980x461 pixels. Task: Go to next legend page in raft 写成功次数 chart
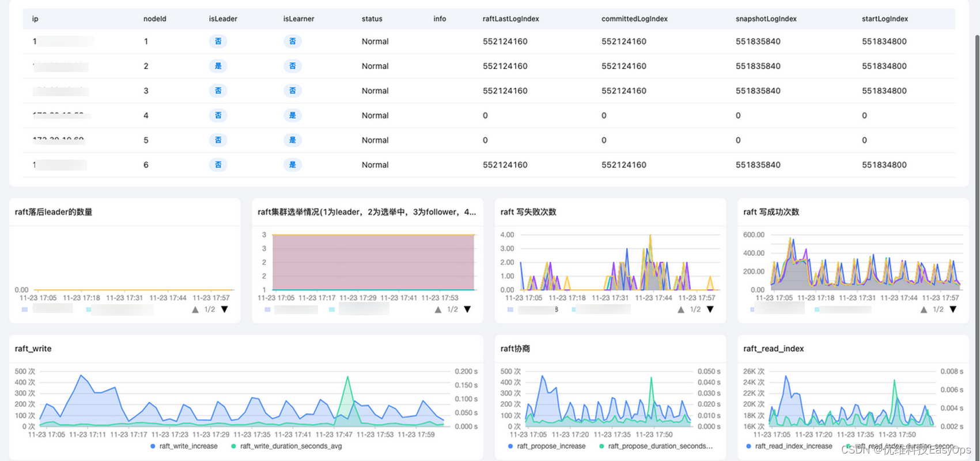[x=953, y=309]
